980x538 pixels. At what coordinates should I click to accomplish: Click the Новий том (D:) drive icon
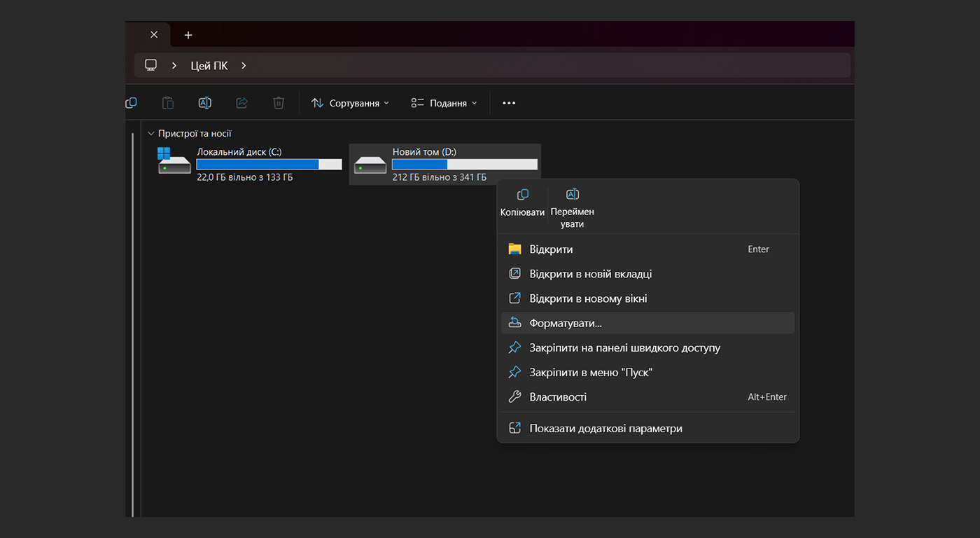pos(370,165)
